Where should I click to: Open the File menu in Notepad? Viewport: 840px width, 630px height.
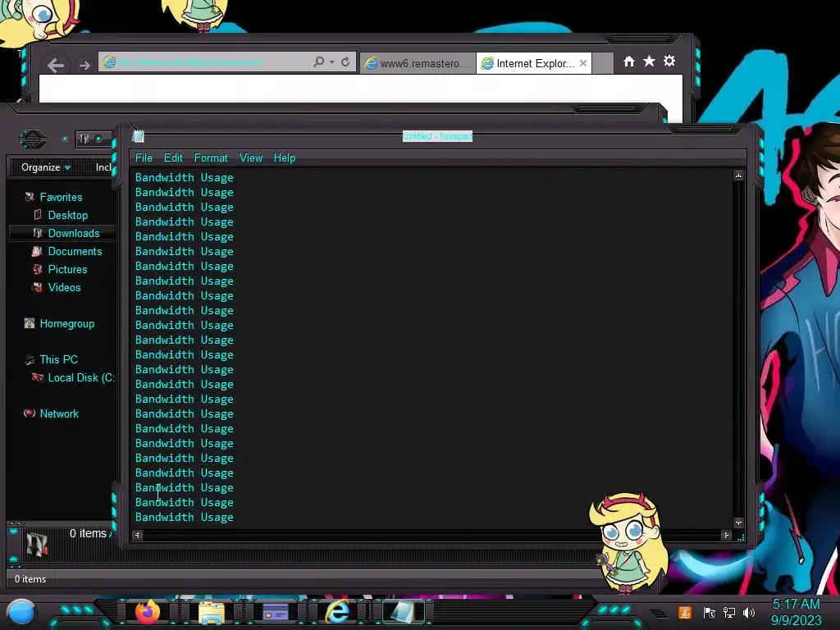144,158
